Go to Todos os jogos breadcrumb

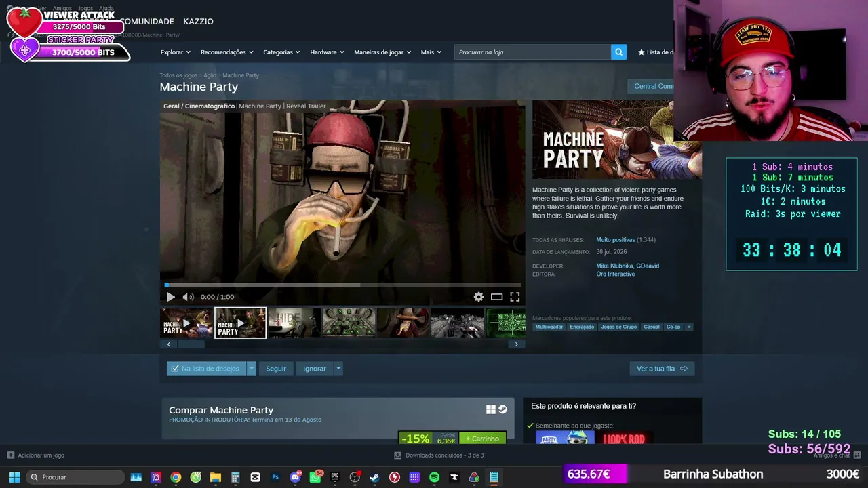(178, 75)
